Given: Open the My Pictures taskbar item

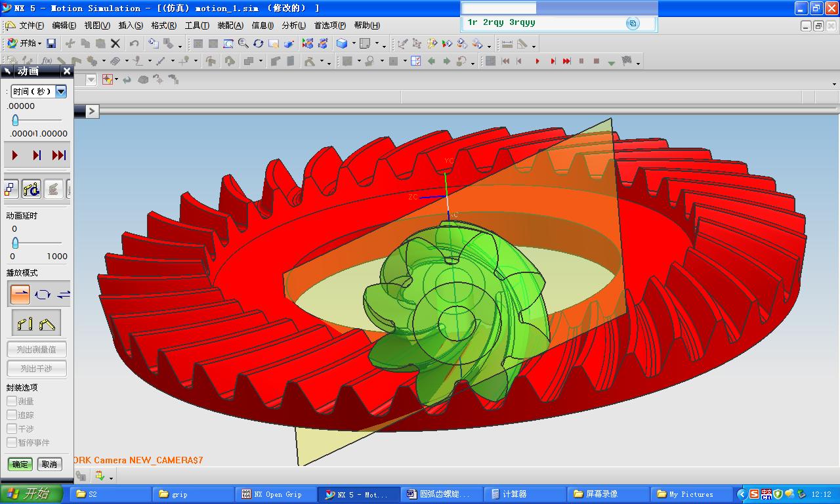Looking at the screenshot, I should point(691,494).
